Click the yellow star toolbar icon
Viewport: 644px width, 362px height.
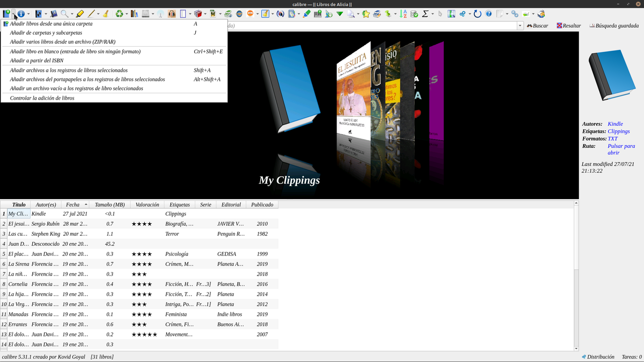[x=366, y=14]
